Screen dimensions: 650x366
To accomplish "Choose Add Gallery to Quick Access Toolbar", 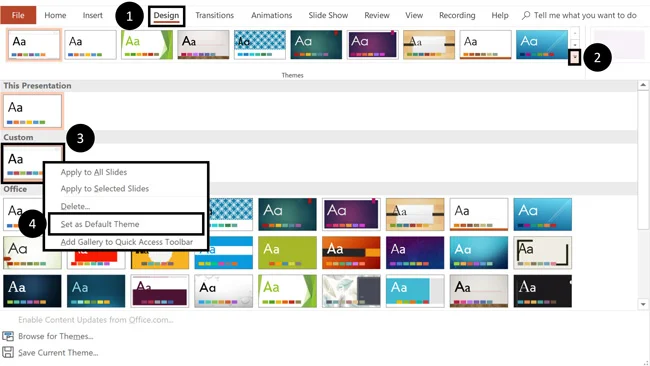I will pyautogui.click(x=126, y=242).
